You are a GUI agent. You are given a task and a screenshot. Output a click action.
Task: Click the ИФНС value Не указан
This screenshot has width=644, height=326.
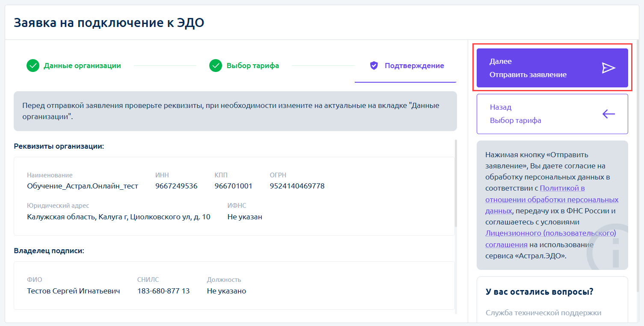point(245,217)
